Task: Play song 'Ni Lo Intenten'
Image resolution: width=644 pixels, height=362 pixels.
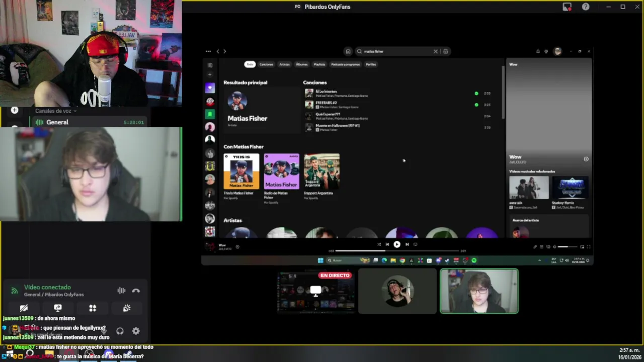Action: point(309,93)
